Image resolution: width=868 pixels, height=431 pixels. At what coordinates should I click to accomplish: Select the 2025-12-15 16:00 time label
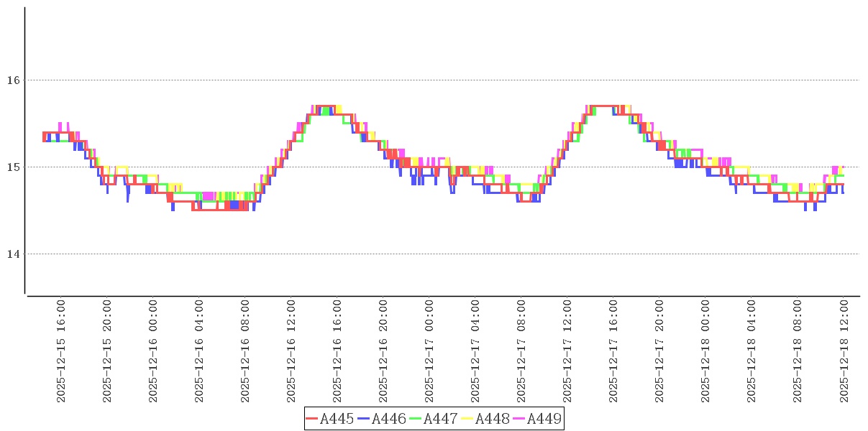coord(61,351)
